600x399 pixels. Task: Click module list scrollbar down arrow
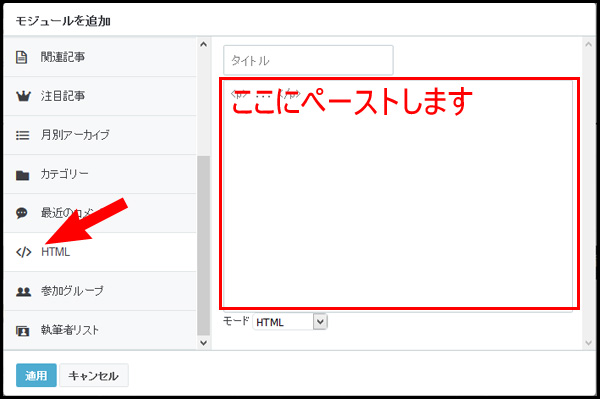204,342
